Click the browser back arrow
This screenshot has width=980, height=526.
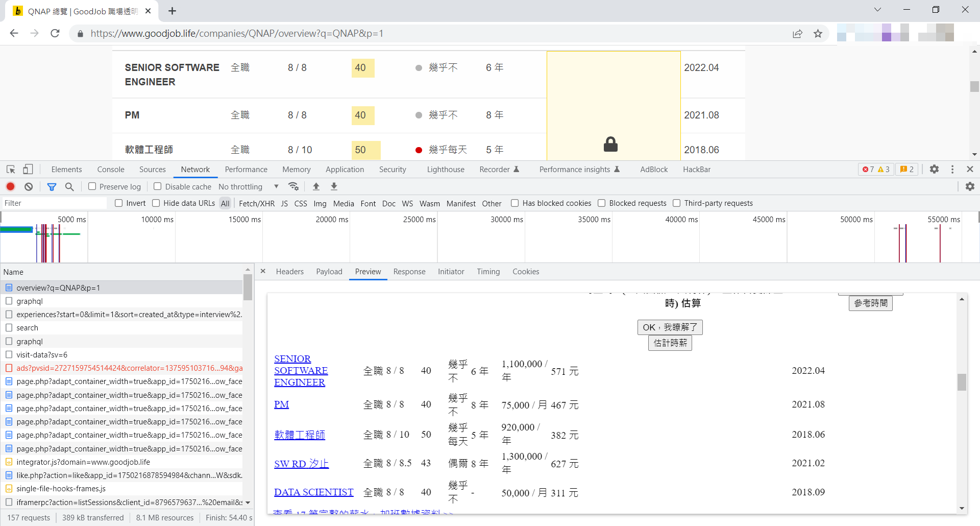pyautogui.click(x=14, y=33)
